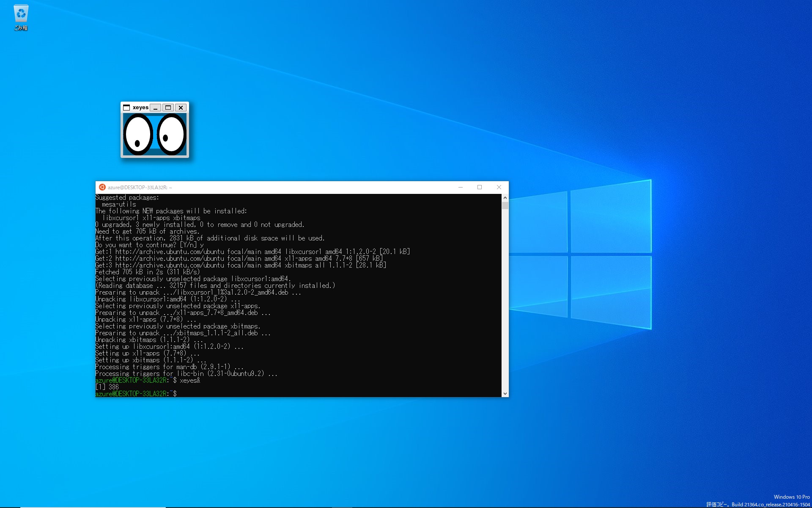Maximize the xeyes window

168,108
